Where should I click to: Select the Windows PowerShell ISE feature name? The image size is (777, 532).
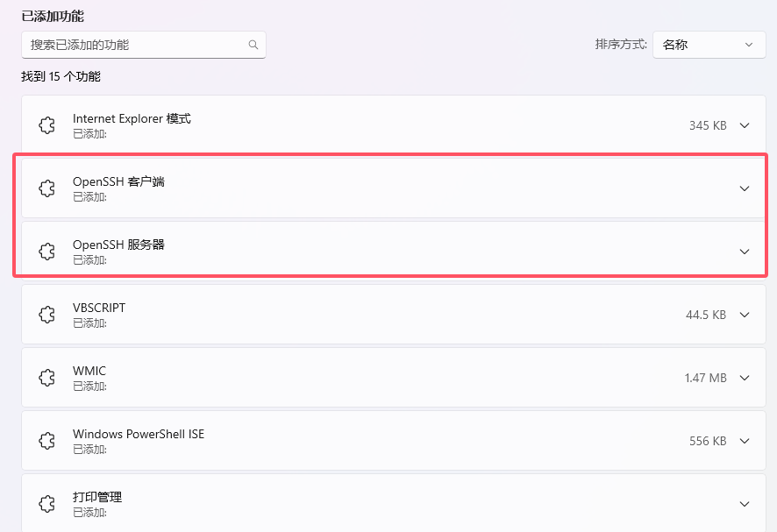click(139, 434)
